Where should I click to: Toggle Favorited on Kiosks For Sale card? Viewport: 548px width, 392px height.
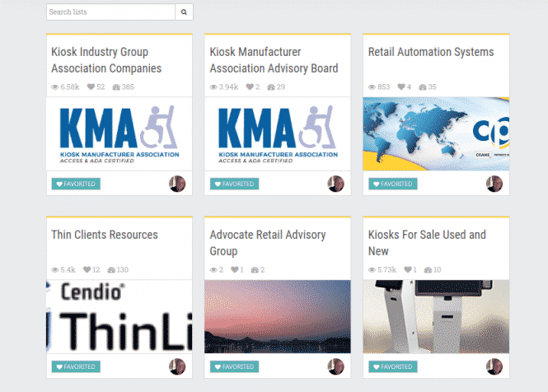click(393, 366)
